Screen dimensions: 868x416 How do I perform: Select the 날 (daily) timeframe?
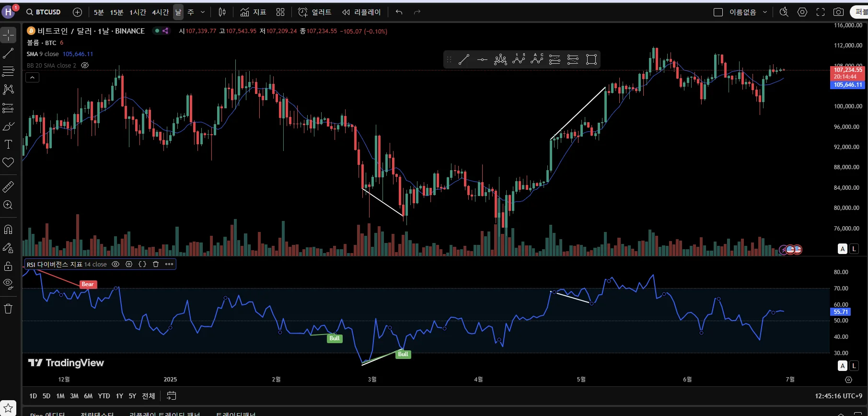point(178,12)
